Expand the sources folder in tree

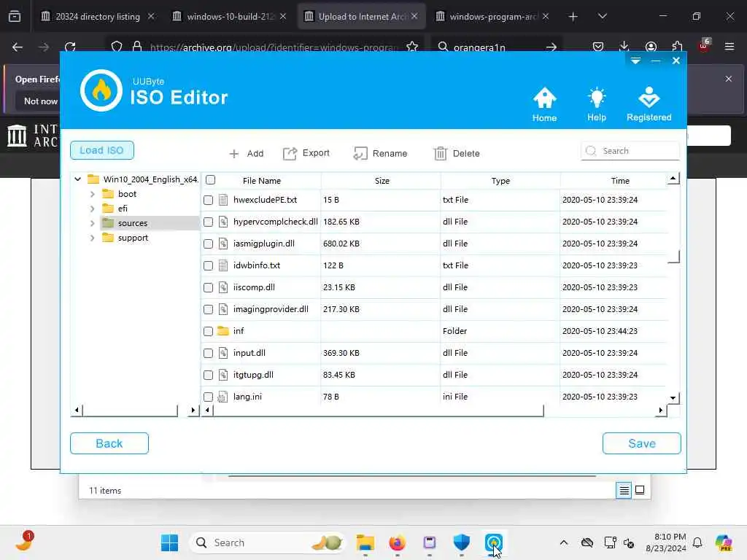click(93, 223)
